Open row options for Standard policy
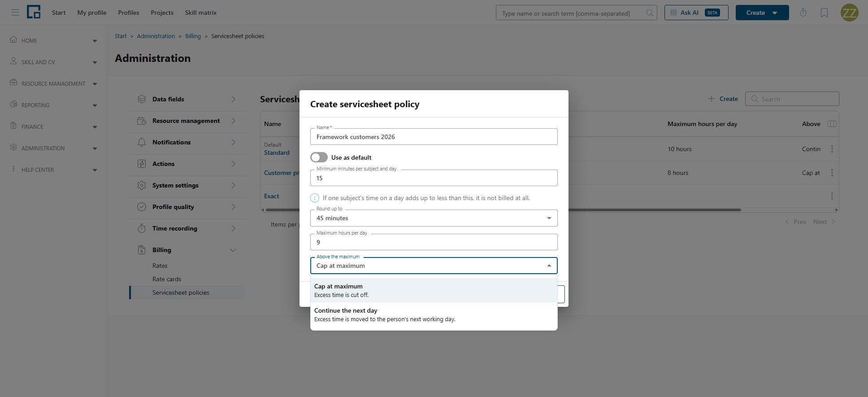 832,149
